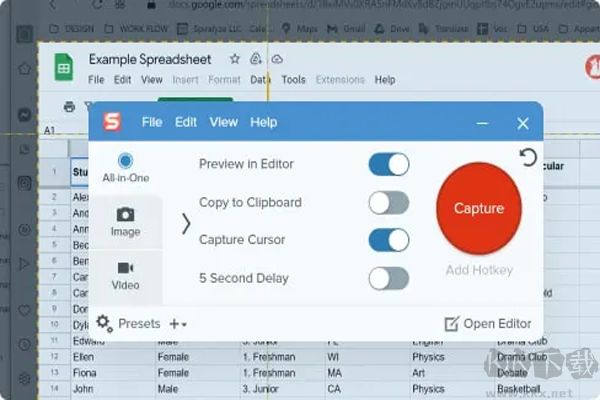
Task: Open the Tools menu in Google Sheets
Action: [x=293, y=79]
